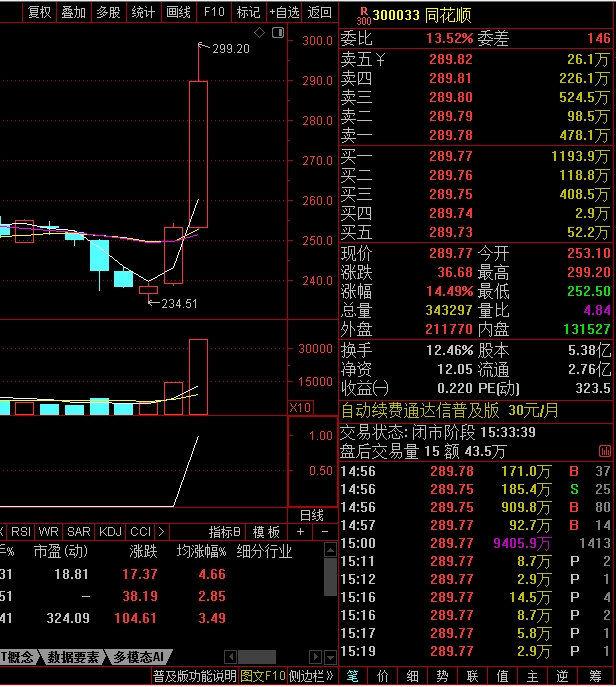The width and height of the screenshot is (616, 687).
Task: Click the horizontal scrollbar thumb under the table
Action: point(257,657)
